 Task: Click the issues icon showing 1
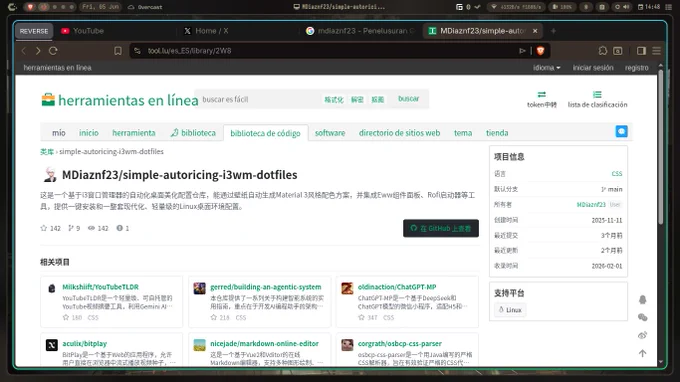click(x=120, y=228)
